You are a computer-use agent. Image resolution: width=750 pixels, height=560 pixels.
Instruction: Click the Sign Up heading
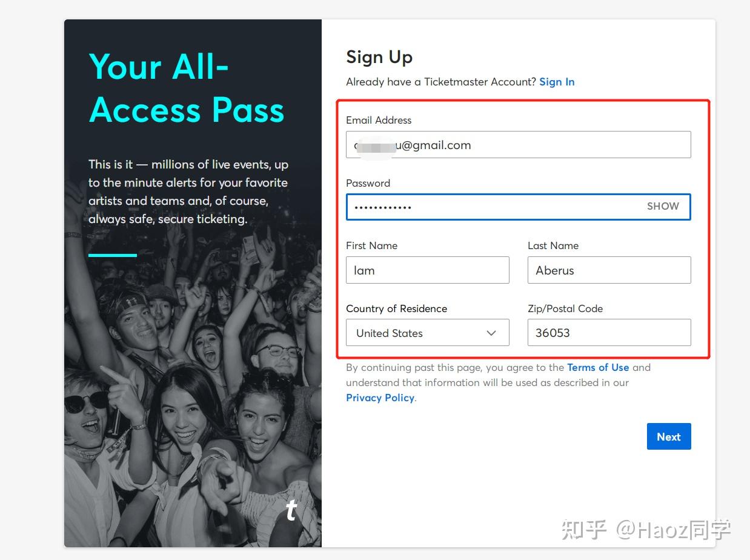tap(379, 57)
